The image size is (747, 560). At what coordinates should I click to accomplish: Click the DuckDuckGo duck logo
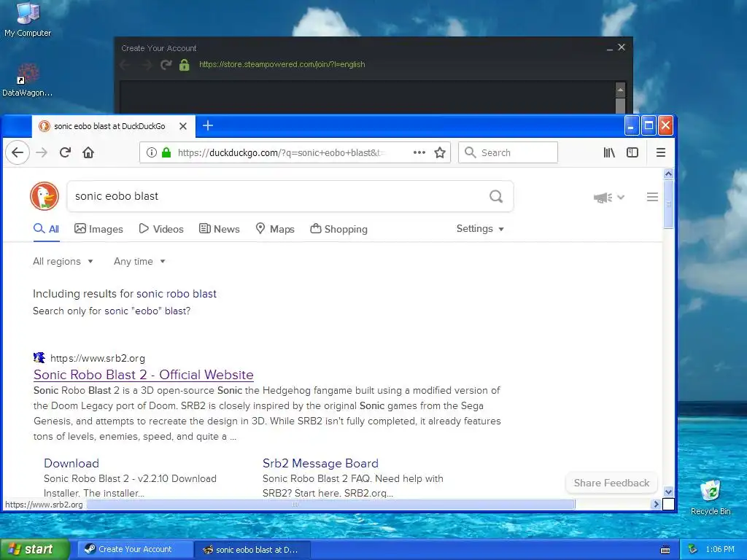coord(44,196)
